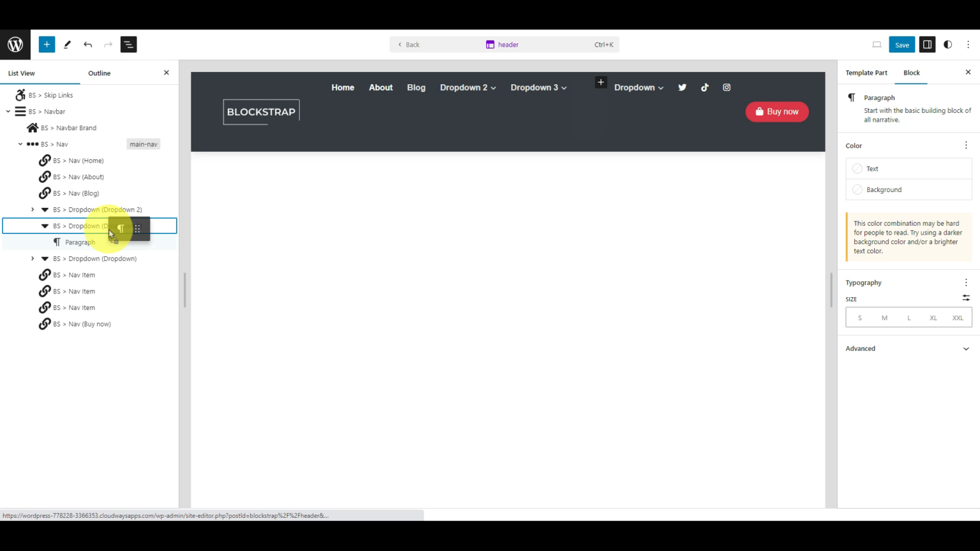
Task: Close the List View panel
Action: coord(167,73)
